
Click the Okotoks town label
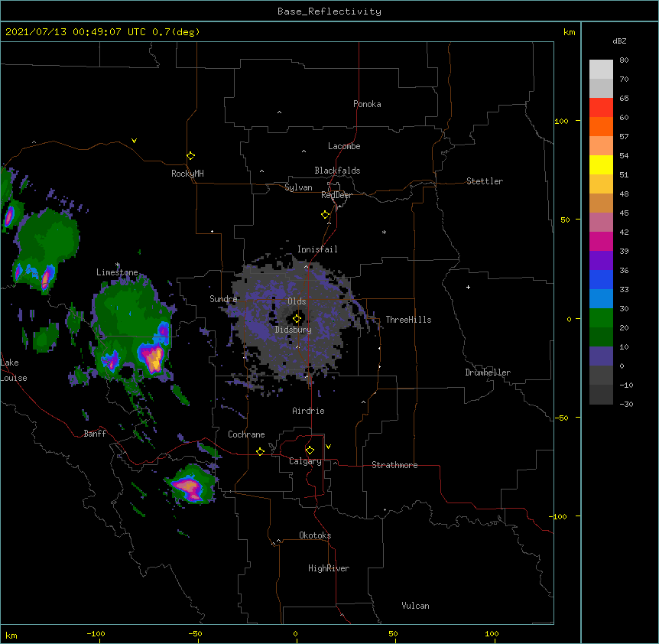pos(315,535)
